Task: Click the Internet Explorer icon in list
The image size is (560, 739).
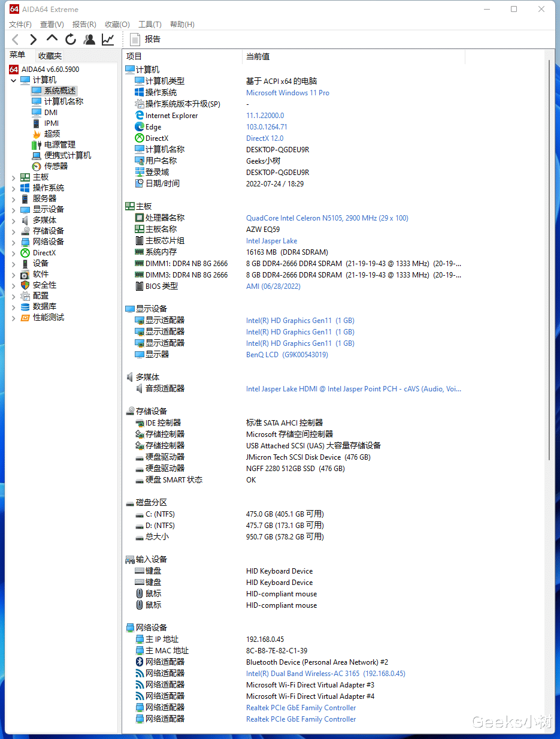Action: (140, 116)
